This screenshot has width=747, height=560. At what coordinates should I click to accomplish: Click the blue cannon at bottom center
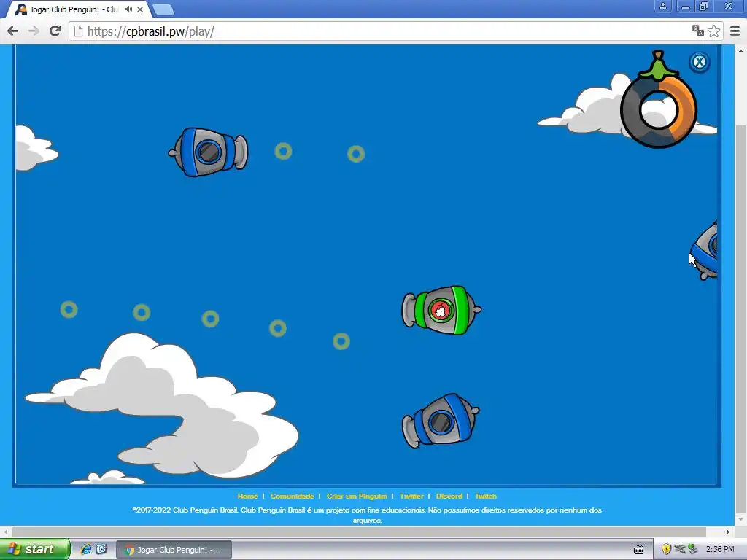pyautogui.click(x=441, y=421)
